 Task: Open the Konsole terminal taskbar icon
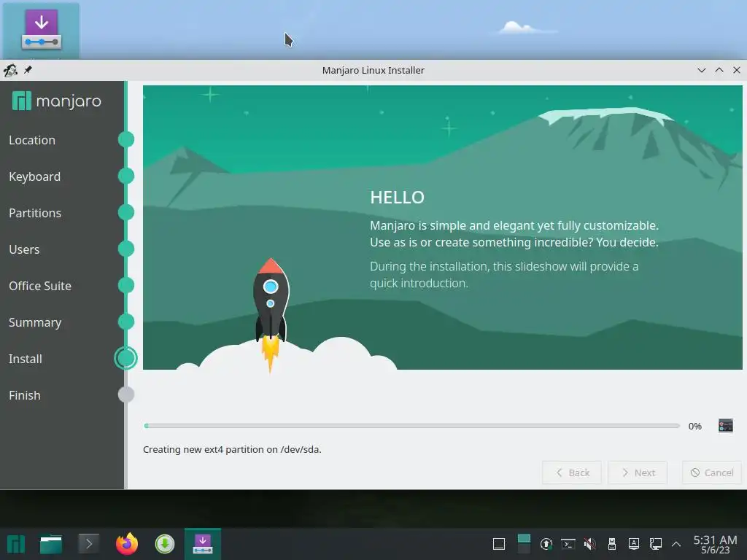[x=88, y=543]
